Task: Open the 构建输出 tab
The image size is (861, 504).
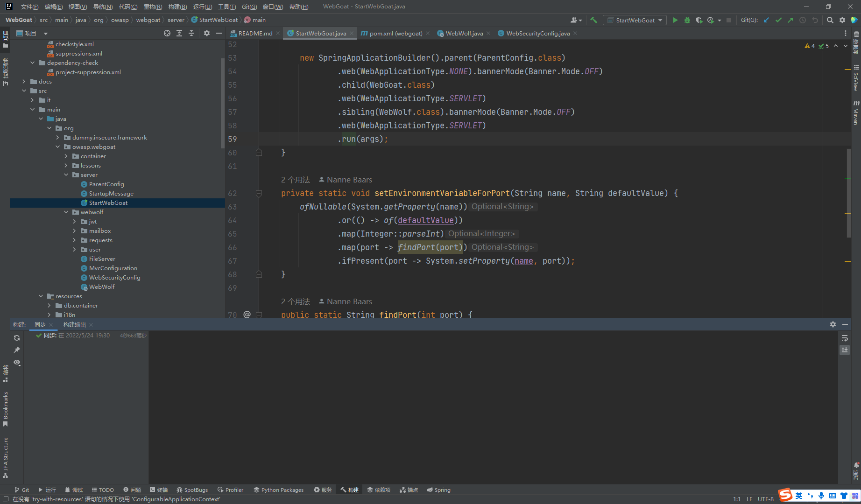Action: [74, 324]
